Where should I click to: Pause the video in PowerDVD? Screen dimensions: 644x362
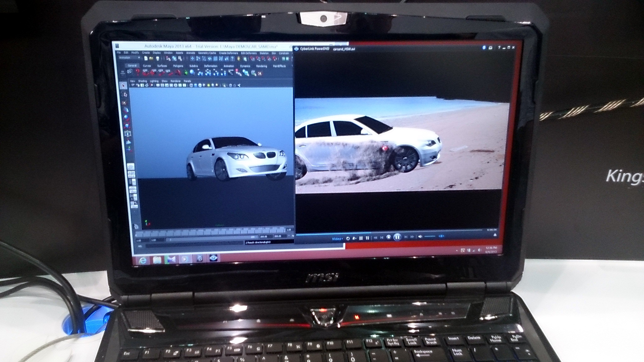[x=397, y=237]
